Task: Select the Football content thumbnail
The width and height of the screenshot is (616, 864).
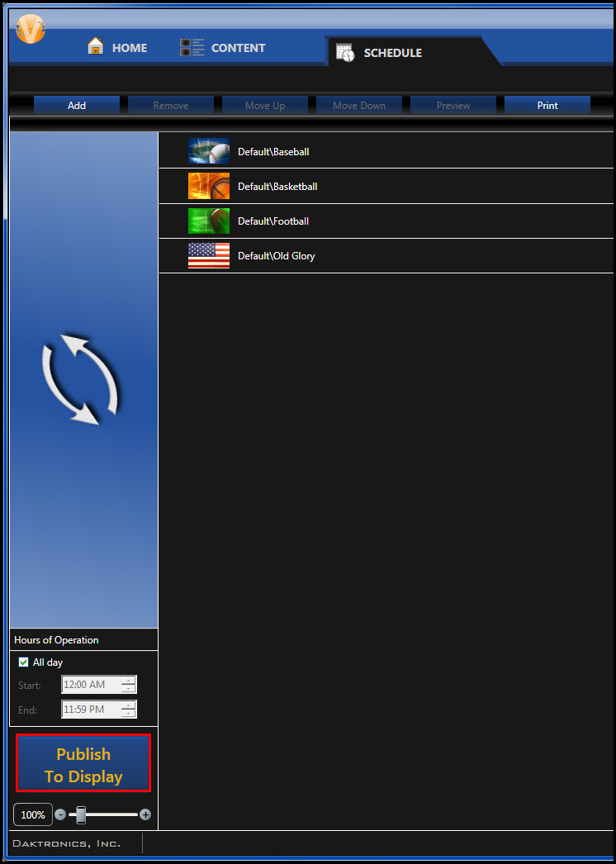Action: (208, 221)
